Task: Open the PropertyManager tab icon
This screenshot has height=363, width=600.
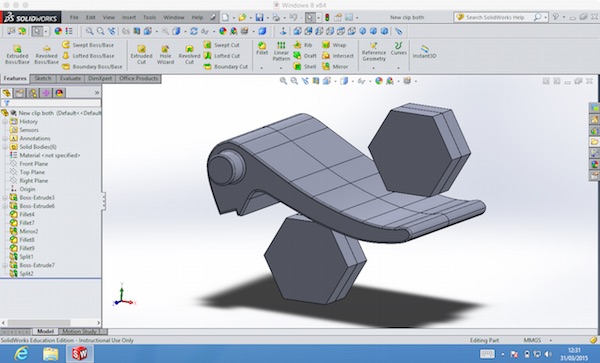Action: tap(20, 93)
